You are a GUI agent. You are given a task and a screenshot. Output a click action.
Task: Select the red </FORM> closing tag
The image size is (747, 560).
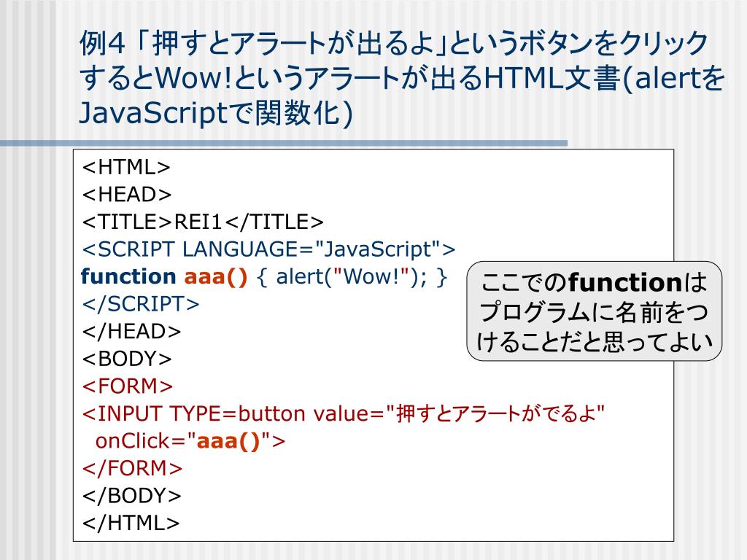pyautogui.click(x=132, y=468)
